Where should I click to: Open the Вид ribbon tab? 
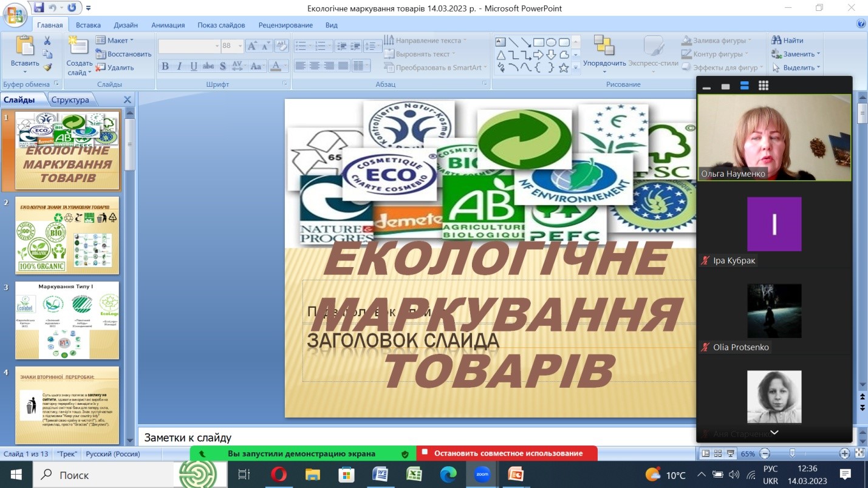pos(331,25)
